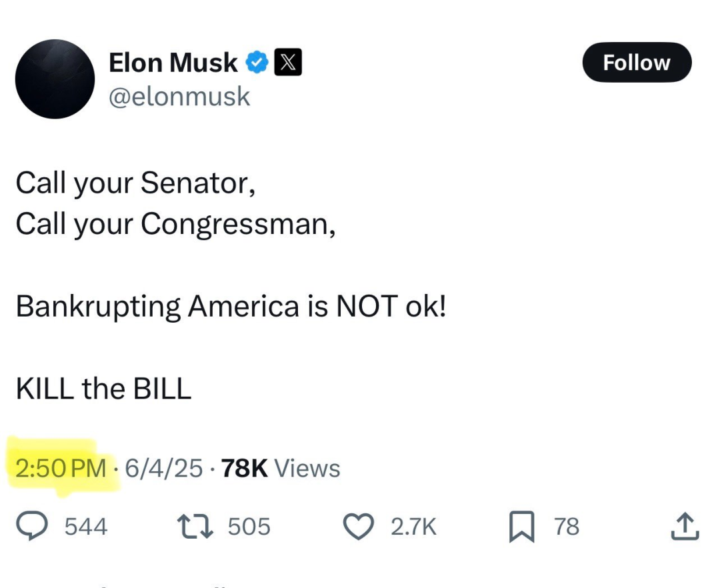The height and width of the screenshot is (588, 720).
Task: Open the 78K Views analytics
Action: [280, 469]
